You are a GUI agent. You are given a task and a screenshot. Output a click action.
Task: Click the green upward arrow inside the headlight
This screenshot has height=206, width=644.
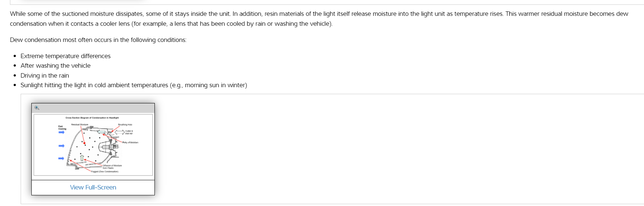(x=82, y=158)
